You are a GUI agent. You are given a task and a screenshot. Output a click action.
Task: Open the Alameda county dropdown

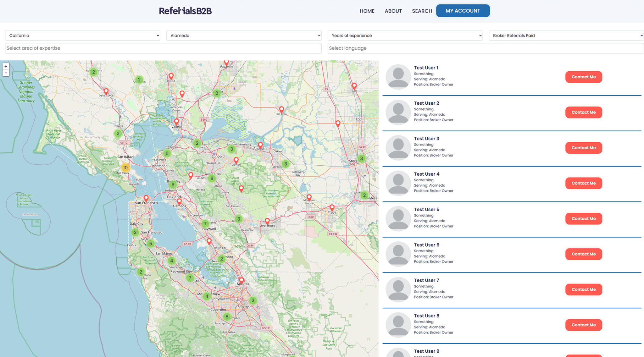point(244,36)
